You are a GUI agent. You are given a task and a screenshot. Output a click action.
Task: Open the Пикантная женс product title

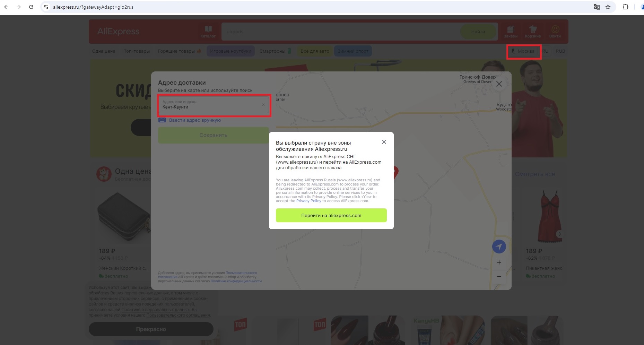point(544,268)
